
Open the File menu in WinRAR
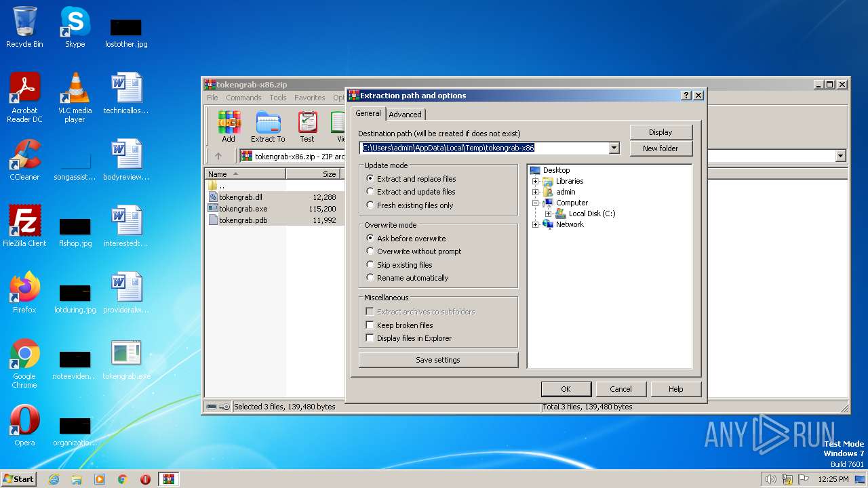(x=212, y=98)
